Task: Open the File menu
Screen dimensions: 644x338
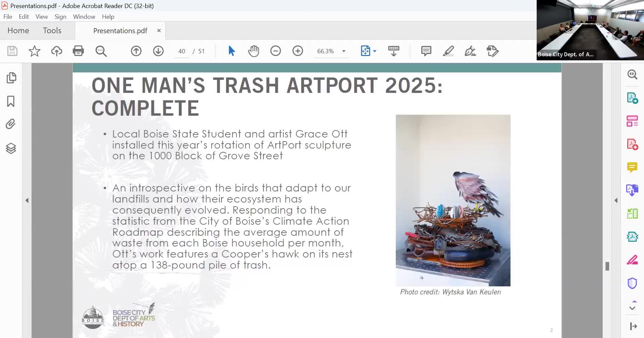Action: click(8, 16)
